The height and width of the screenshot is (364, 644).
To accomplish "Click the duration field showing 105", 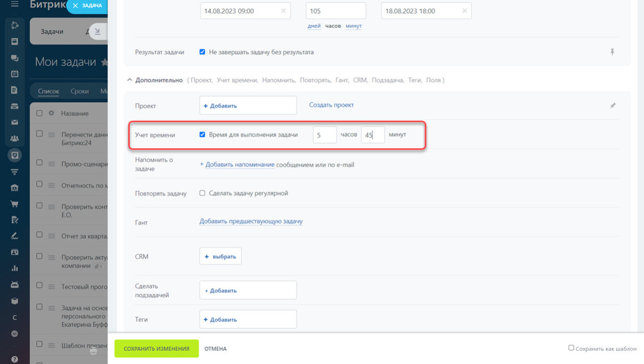I will [336, 11].
